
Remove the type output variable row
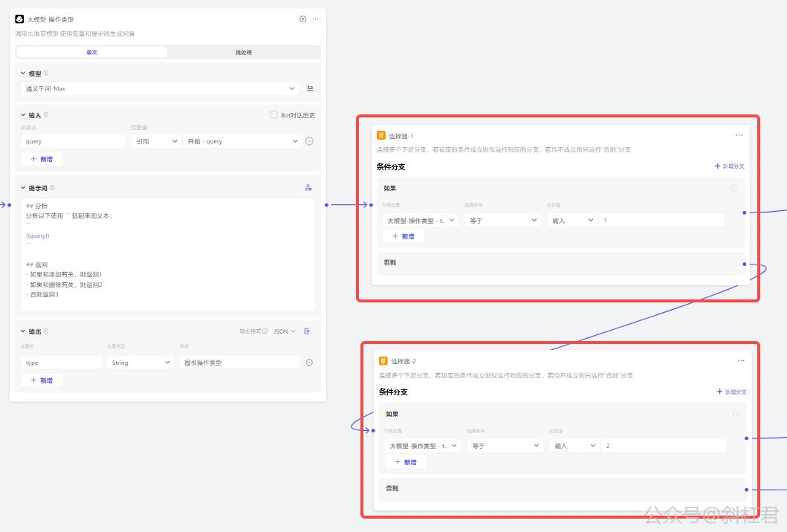click(x=309, y=363)
